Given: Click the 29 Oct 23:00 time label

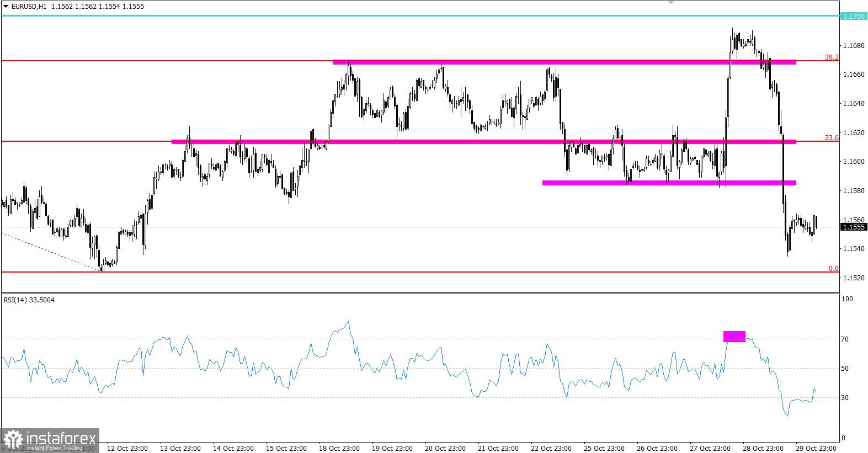Looking at the screenshot, I should 816,448.
